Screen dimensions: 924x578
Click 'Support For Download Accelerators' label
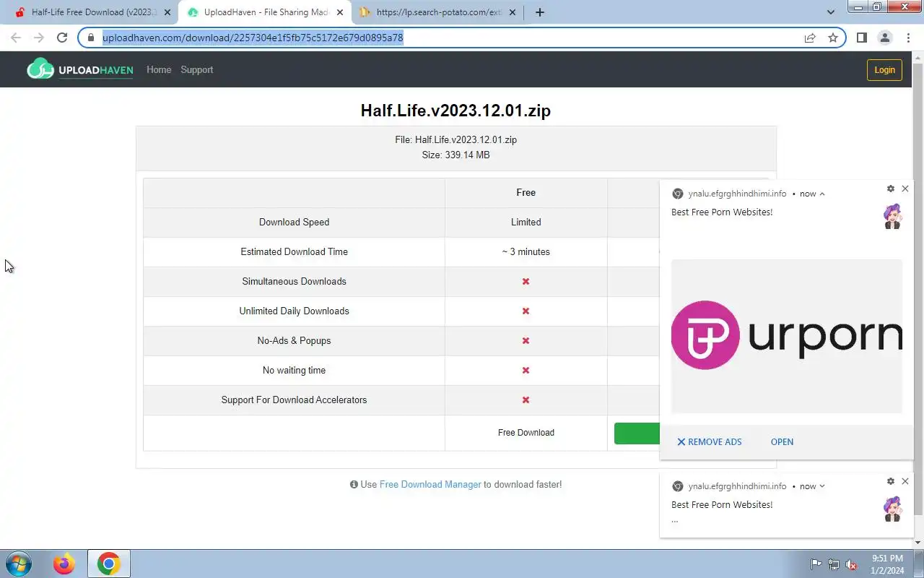pyautogui.click(x=294, y=400)
